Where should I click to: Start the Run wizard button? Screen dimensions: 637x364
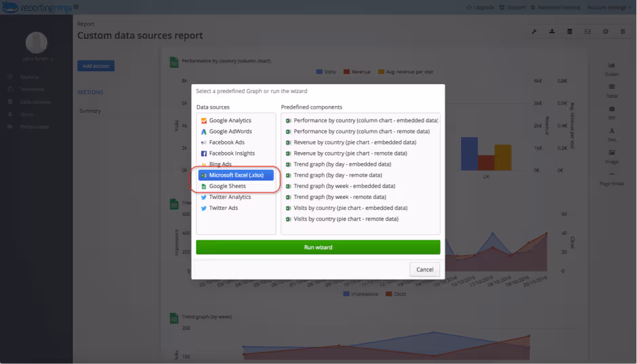(x=318, y=247)
